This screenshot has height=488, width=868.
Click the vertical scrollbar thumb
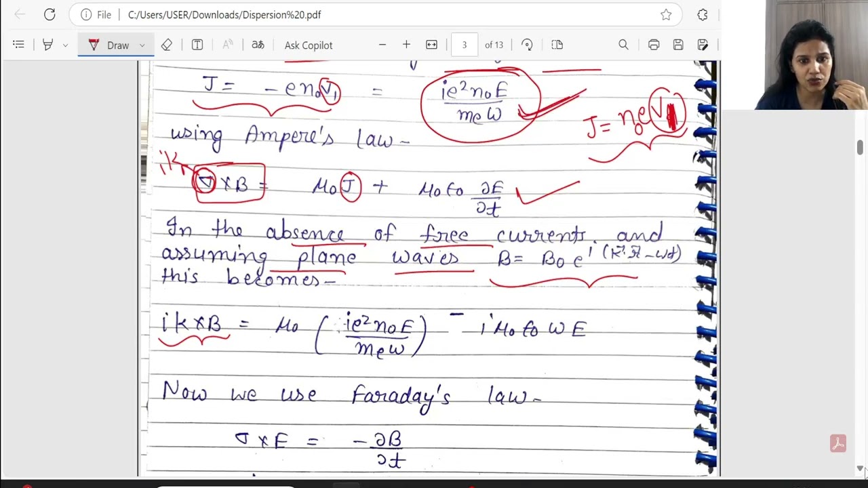[x=860, y=147]
